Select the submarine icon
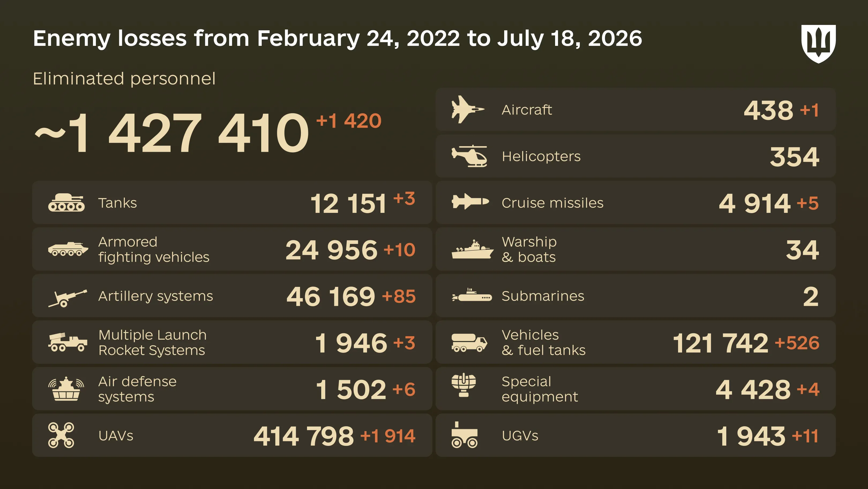Screen dimensions: 868x489 472,295
